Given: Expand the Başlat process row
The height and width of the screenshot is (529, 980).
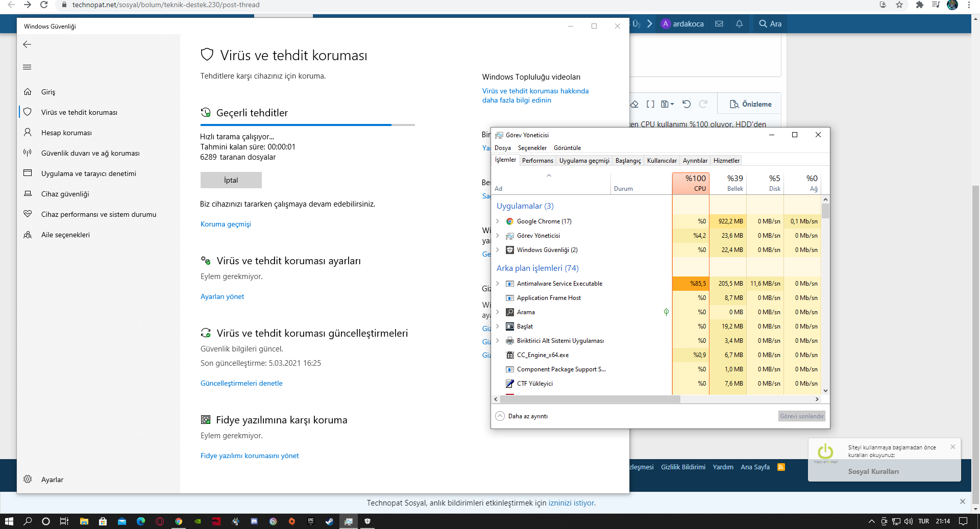Looking at the screenshot, I should pyautogui.click(x=498, y=326).
